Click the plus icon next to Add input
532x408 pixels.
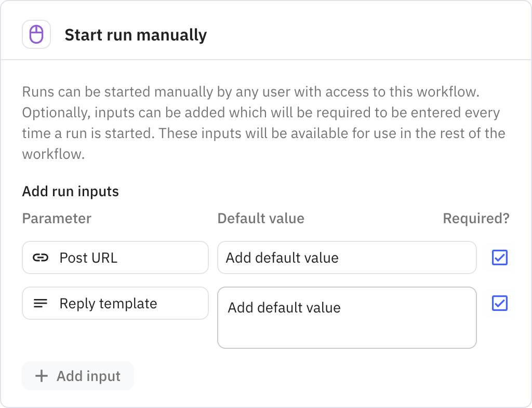point(41,376)
